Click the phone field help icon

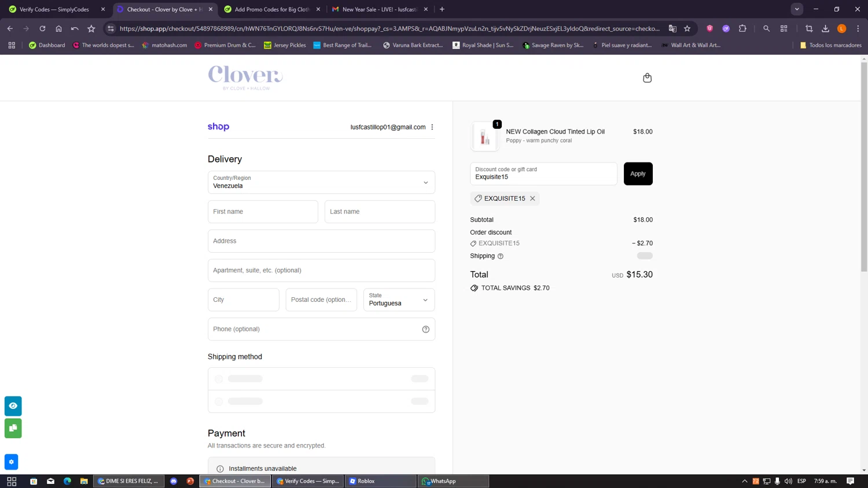click(426, 329)
